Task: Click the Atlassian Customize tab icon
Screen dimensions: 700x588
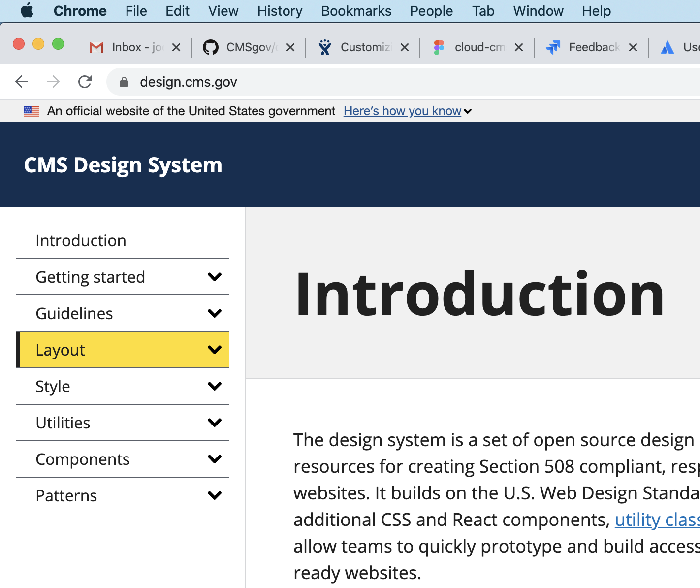Action: coord(325,47)
